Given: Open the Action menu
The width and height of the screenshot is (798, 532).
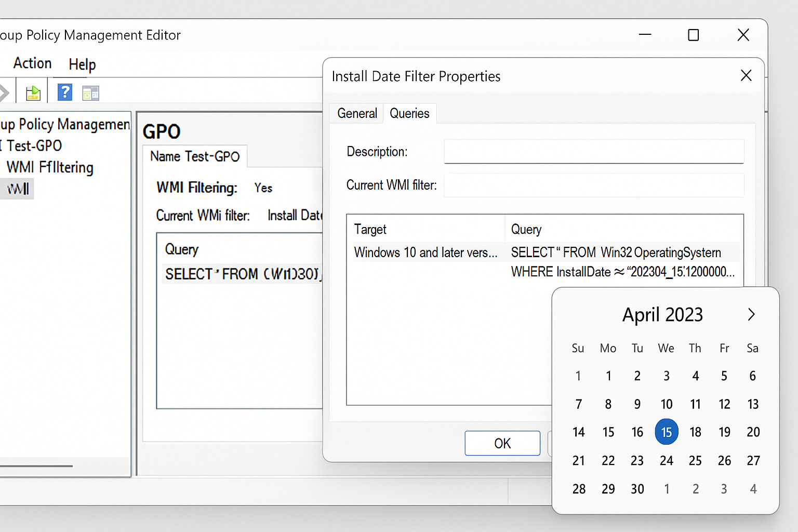Looking at the screenshot, I should point(32,63).
